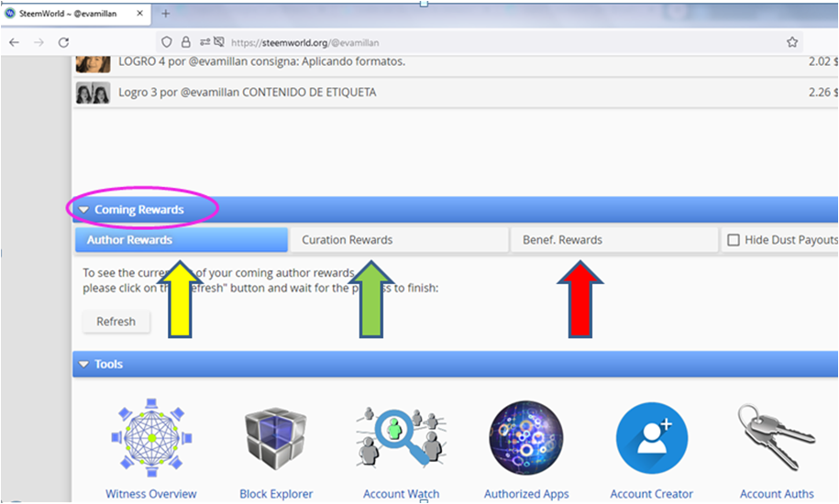839x504 pixels.
Task: Switch to the Author Rewards tab
Action: coord(182,240)
